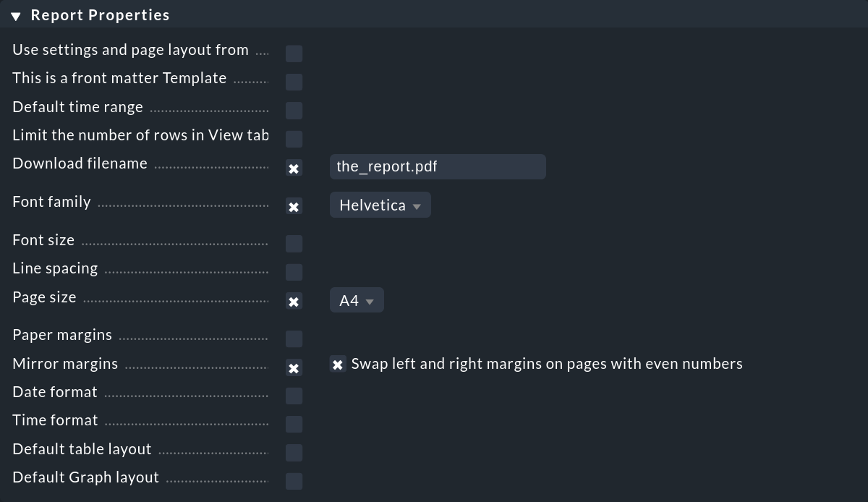Open the Page size dropdown showing A4

[x=357, y=299]
